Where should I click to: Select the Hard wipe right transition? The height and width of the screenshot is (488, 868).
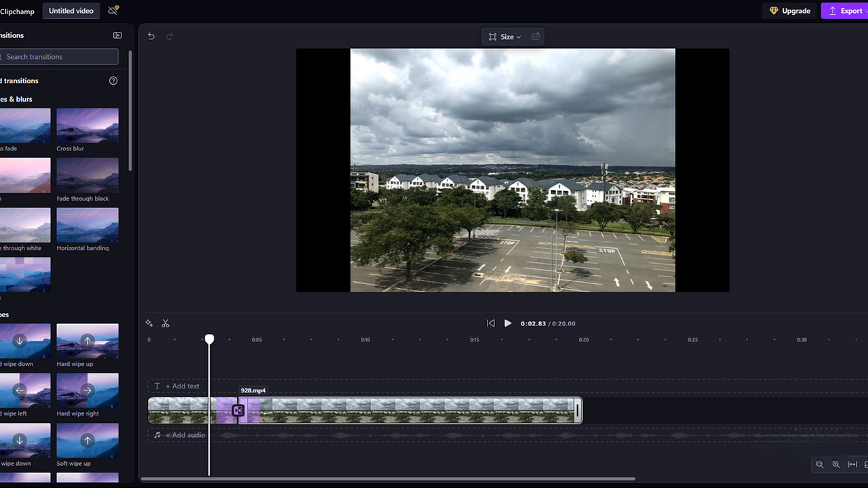(x=87, y=390)
